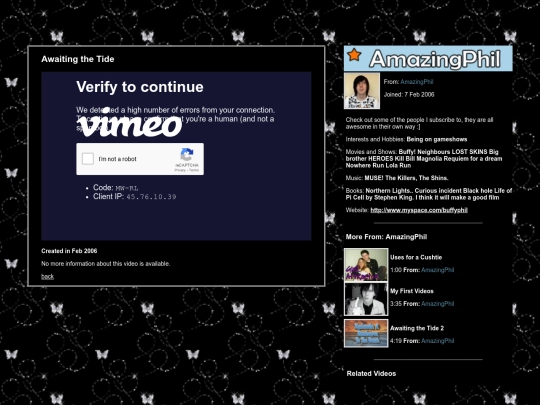The width and height of the screenshot is (540, 405).
Task: Click the My First Videos title
Action: [412, 291]
